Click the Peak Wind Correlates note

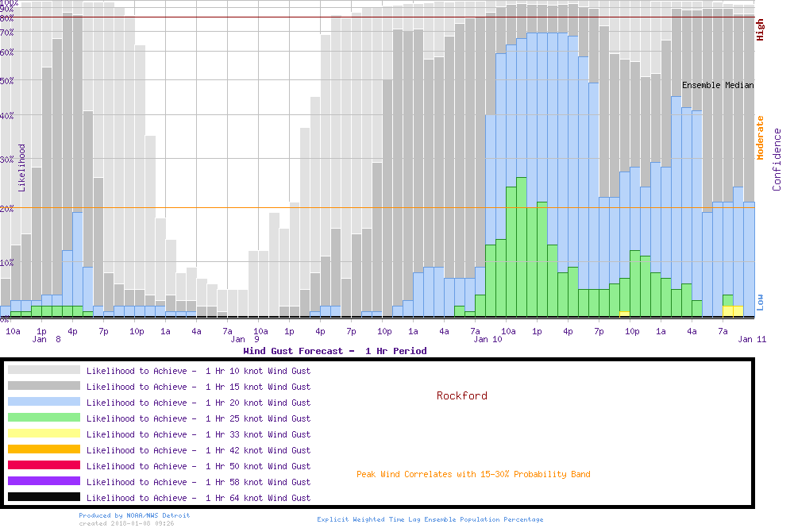point(473,474)
